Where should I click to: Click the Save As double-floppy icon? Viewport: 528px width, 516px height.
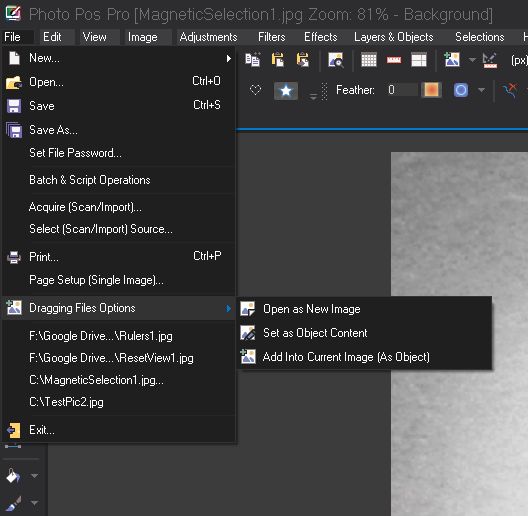pyautogui.click(x=14, y=130)
